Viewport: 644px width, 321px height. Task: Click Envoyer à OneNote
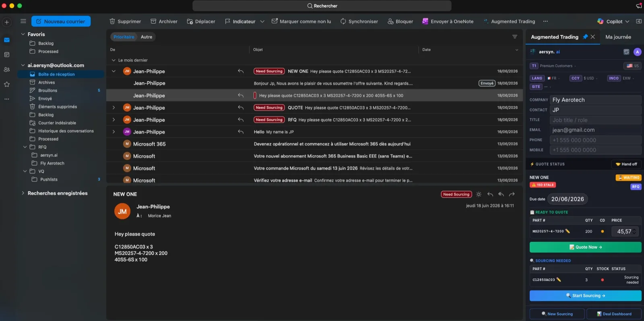(x=448, y=21)
